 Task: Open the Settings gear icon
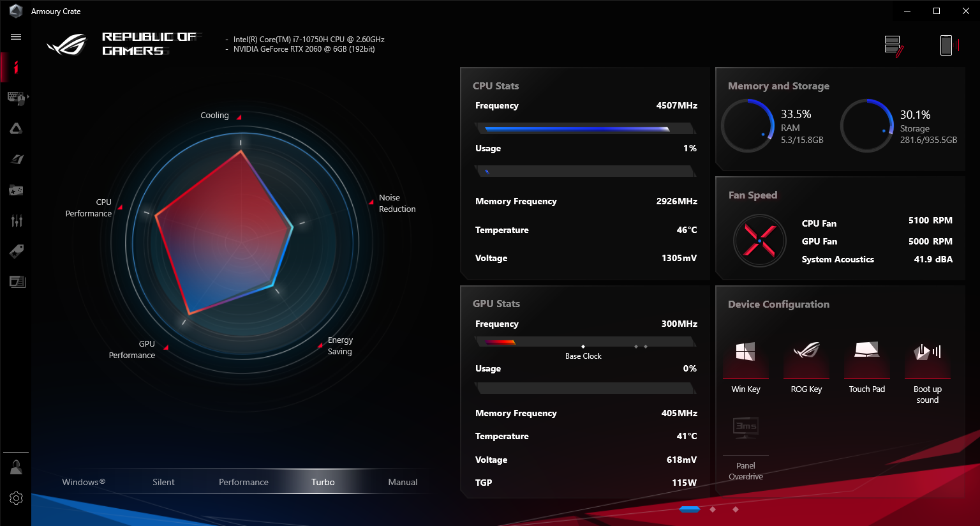pyautogui.click(x=16, y=498)
